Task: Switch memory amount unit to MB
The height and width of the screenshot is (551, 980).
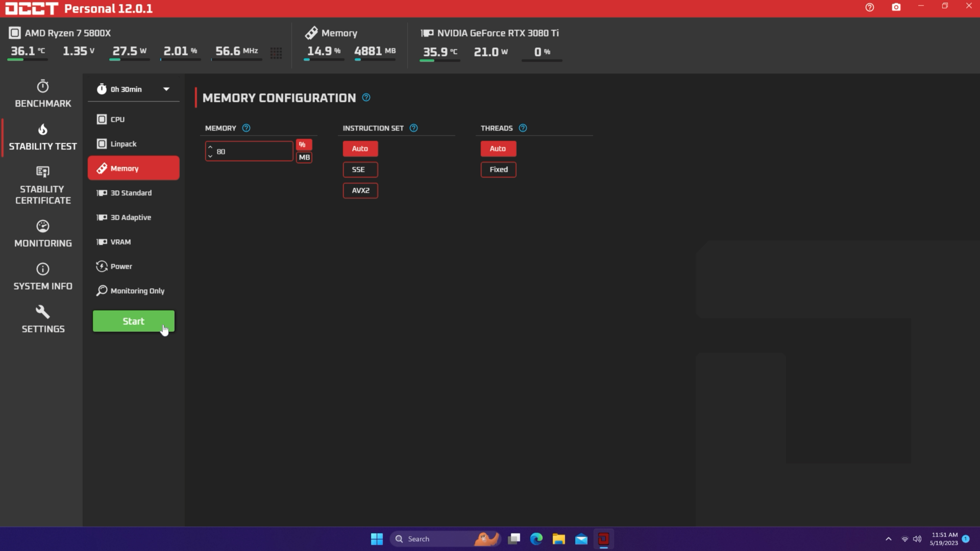Action: click(304, 157)
